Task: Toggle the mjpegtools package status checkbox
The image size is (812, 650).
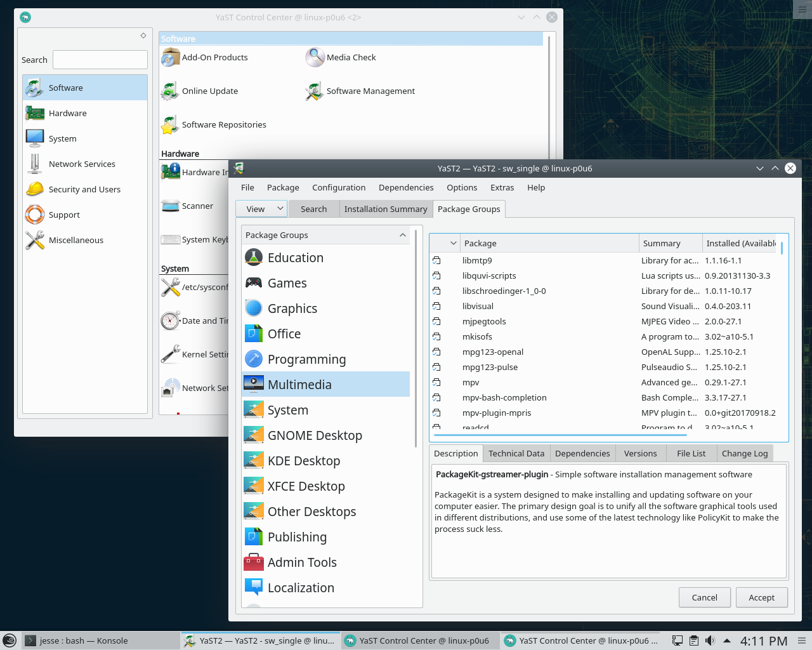Action: pyautogui.click(x=436, y=321)
